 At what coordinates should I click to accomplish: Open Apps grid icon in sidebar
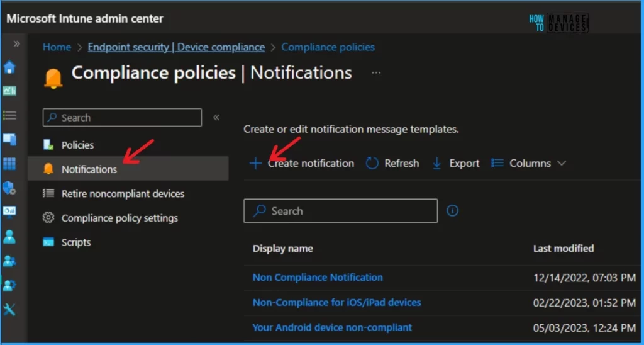9,164
